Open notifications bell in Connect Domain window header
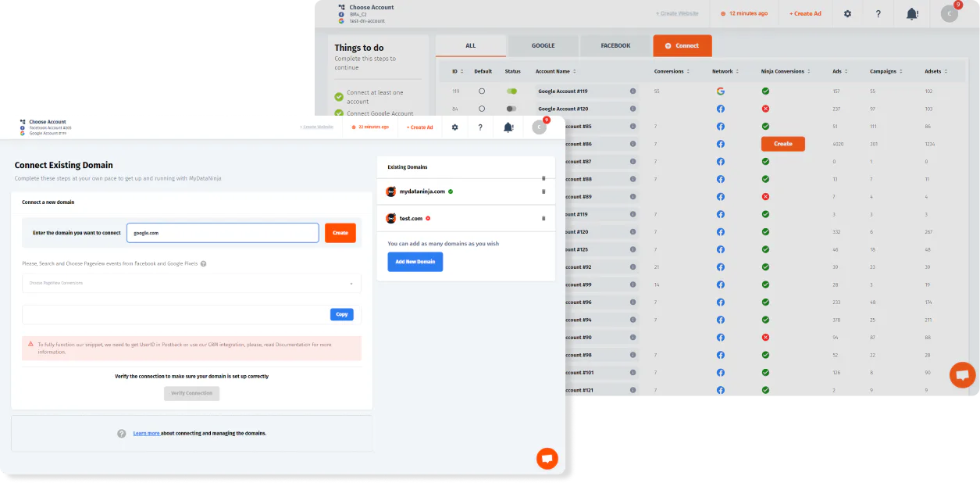Screen dimensions: 980x483 (x=508, y=127)
